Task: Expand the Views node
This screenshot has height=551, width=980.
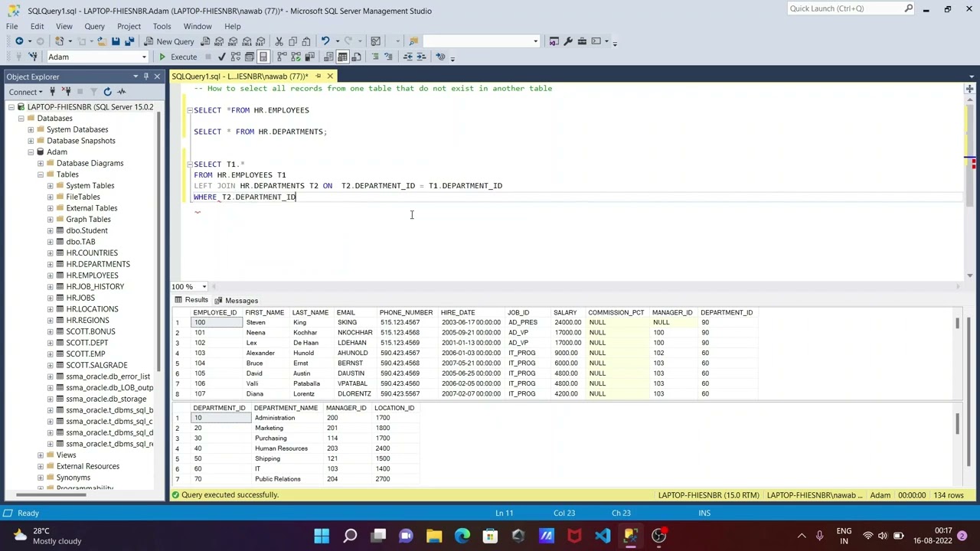Action: [x=41, y=455]
